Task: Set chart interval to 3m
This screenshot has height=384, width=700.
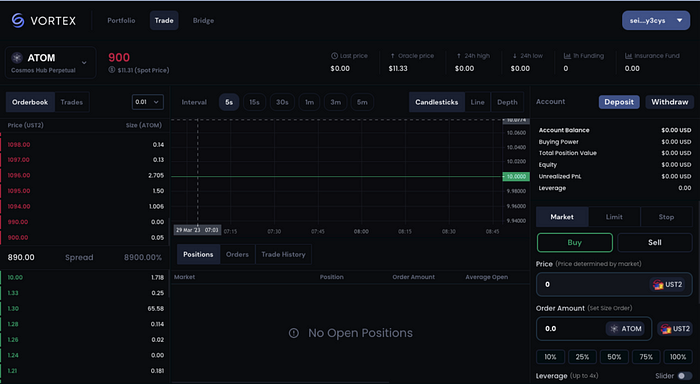Action: 336,102
